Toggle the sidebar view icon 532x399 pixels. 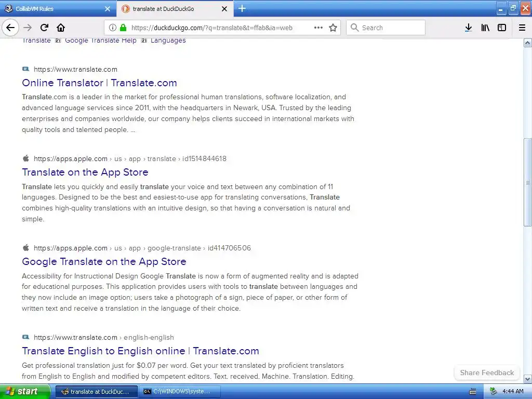coord(502,28)
